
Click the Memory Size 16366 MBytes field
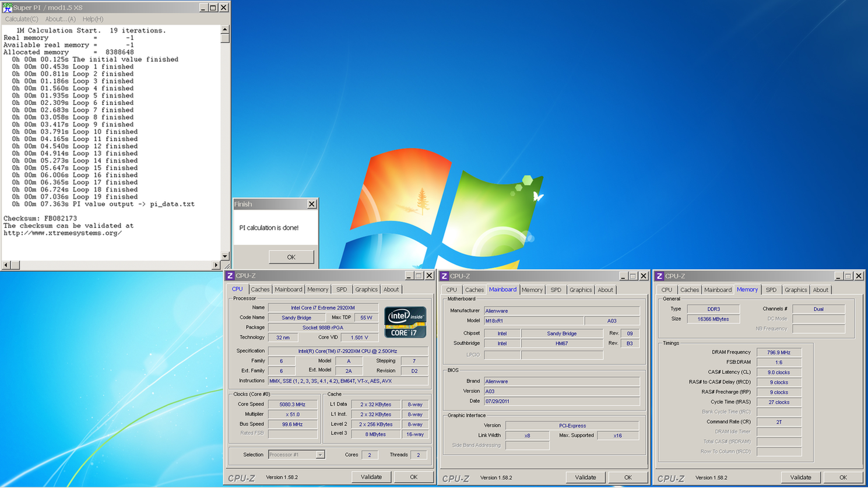713,319
